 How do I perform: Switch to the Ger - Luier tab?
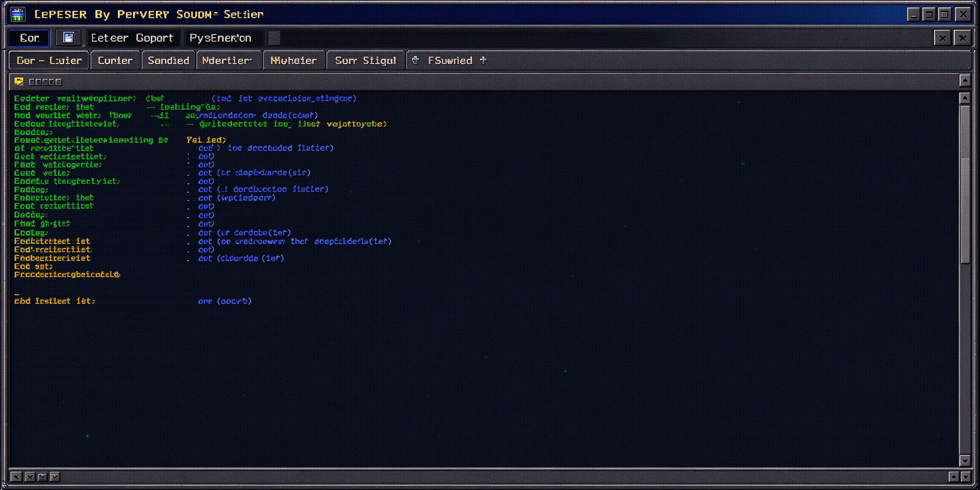[x=49, y=61]
